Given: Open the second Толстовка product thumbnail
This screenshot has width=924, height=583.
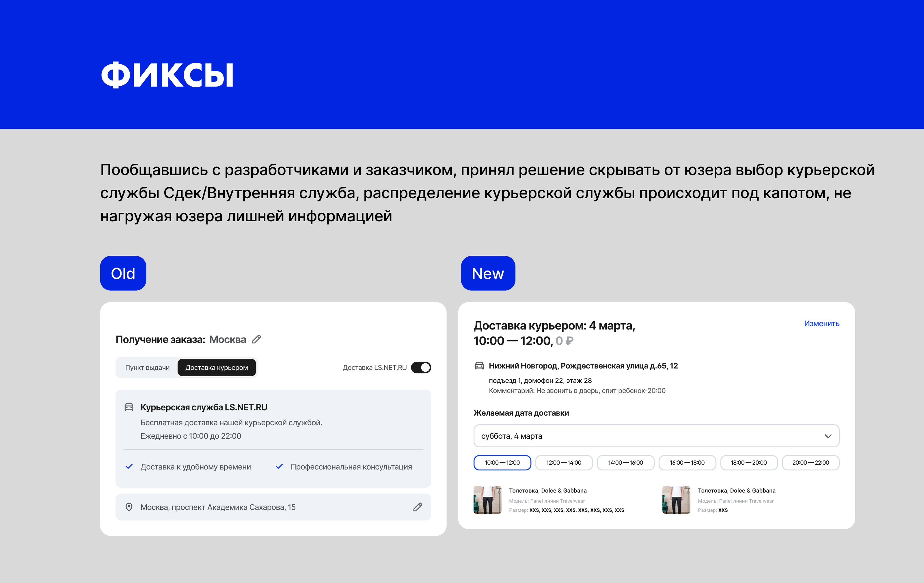Looking at the screenshot, I should click(676, 500).
